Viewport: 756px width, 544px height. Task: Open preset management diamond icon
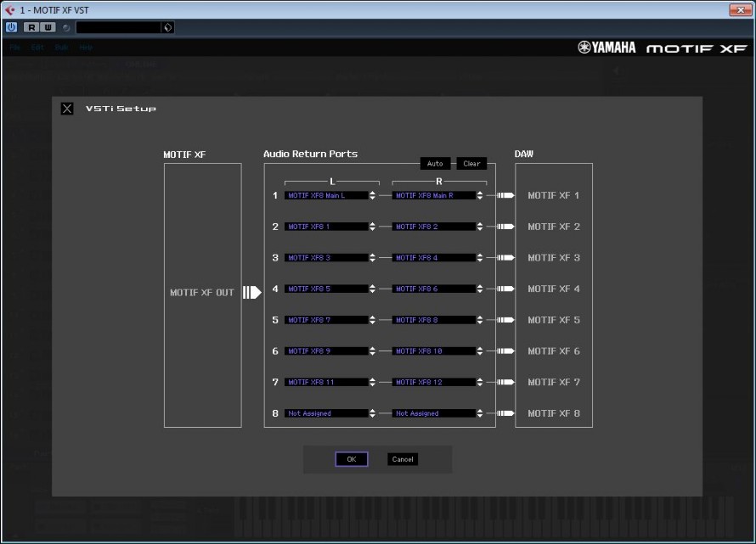[x=167, y=27]
